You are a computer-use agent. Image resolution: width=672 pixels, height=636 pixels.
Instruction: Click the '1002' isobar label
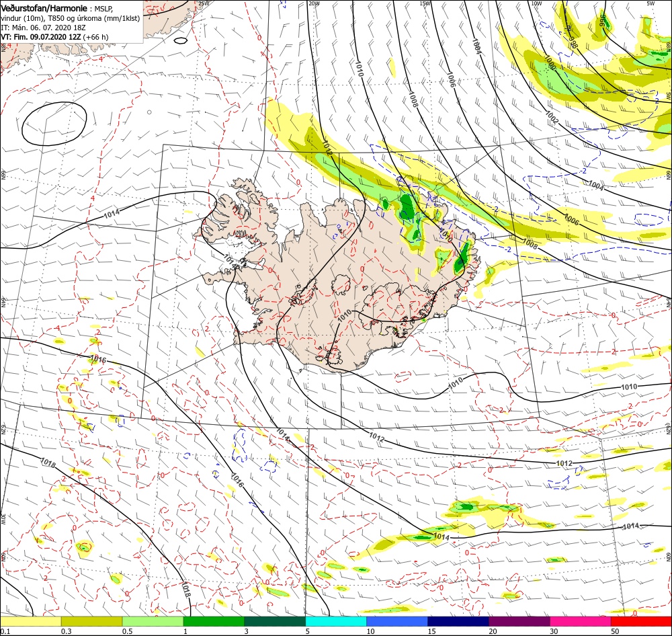click(552, 118)
